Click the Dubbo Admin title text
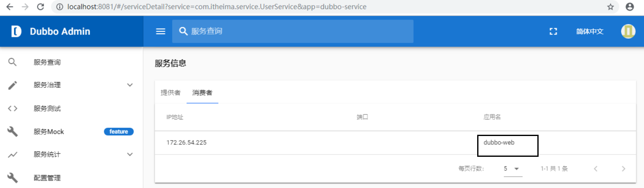644x188 pixels. [60, 32]
